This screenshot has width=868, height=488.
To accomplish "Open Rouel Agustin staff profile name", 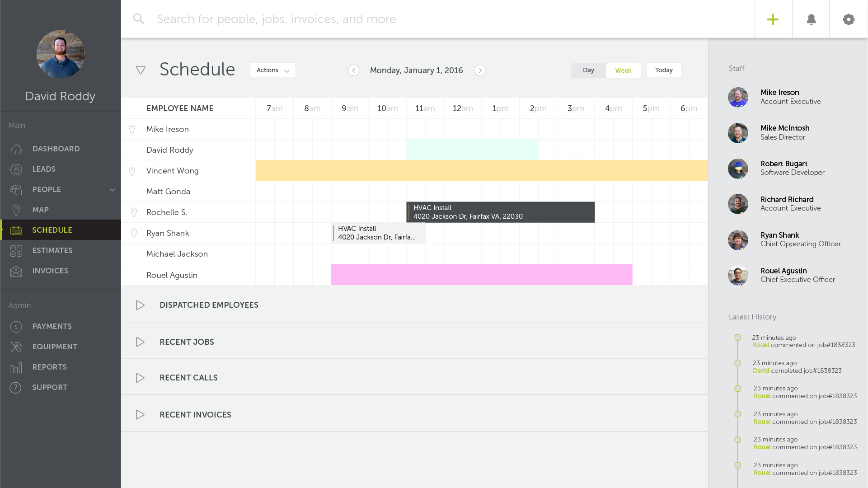I will (x=784, y=271).
